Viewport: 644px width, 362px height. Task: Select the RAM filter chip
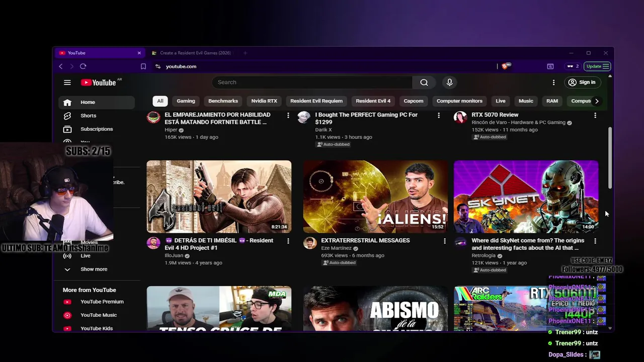click(x=552, y=101)
